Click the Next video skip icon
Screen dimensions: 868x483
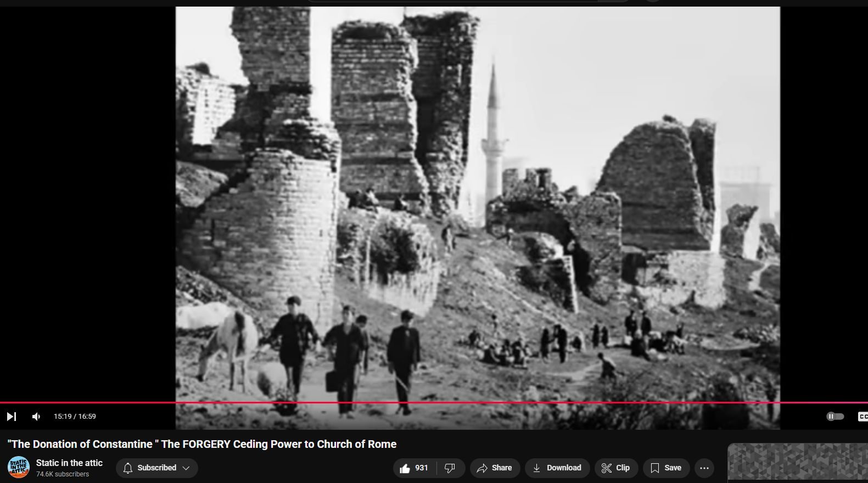(x=11, y=417)
